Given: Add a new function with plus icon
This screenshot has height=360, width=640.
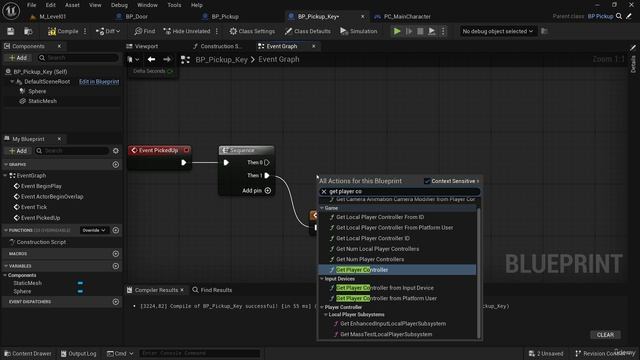Looking at the screenshot, I should (116, 230).
